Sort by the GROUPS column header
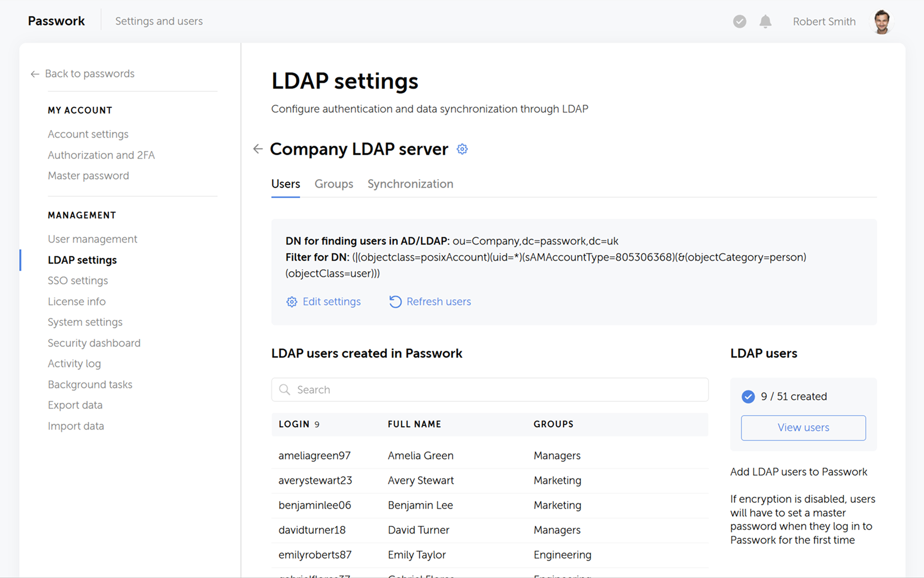924x578 pixels. 553,424
